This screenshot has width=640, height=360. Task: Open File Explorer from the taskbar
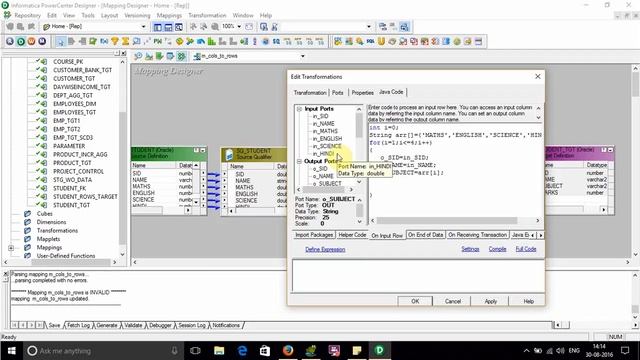point(219,350)
